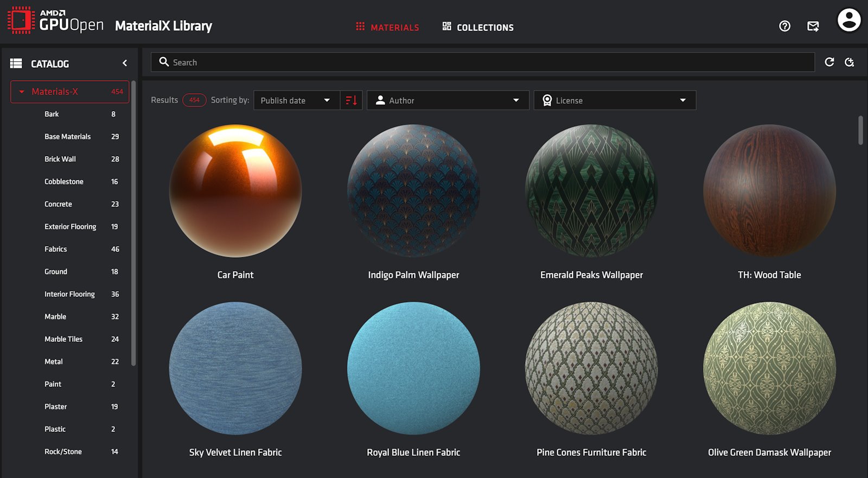Open the Car Paint material thumbnail
This screenshot has height=478, width=868.
pos(235,191)
